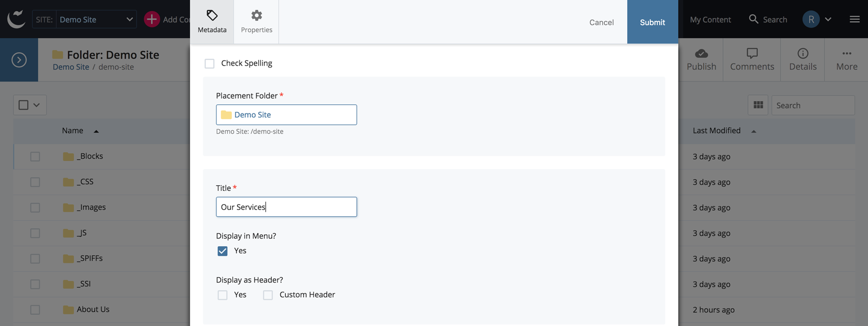Click the Title input field
Viewport: 868px width, 326px height.
pos(286,207)
